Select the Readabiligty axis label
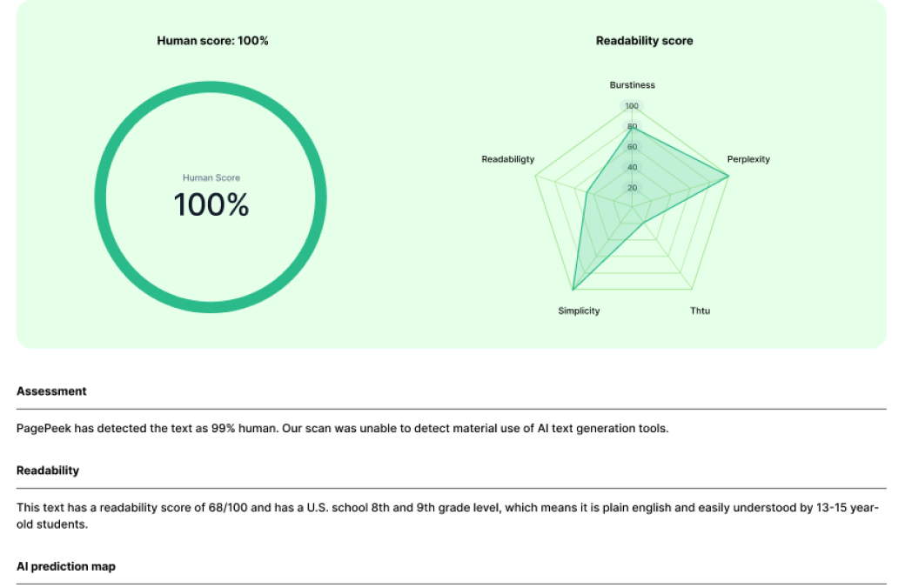Image resolution: width=905 pixels, height=588 pixels. click(508, 160)
